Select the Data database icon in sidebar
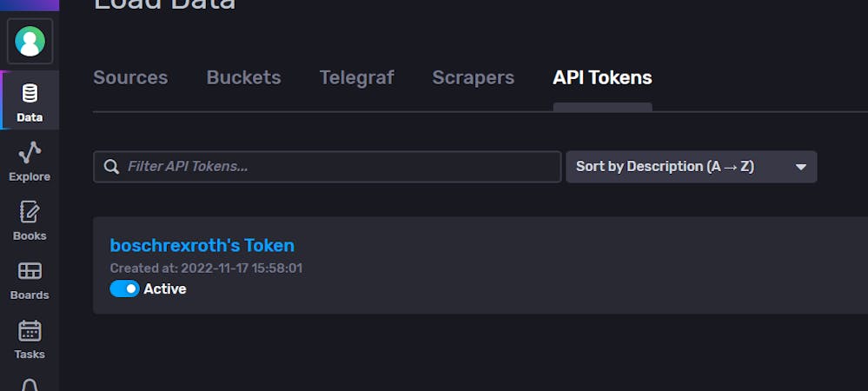868x391 pixels. point(30,93)
